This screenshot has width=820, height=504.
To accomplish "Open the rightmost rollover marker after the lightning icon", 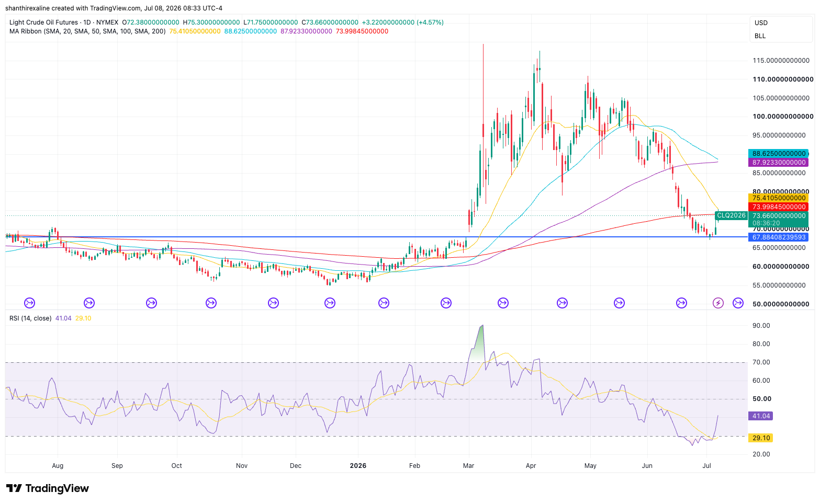I will (x=738, y=303).
